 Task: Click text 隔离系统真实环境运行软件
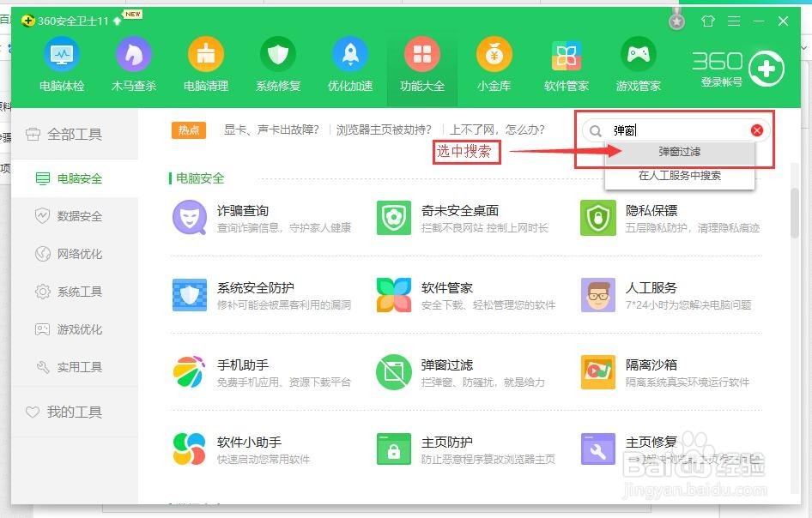point(688,382)
